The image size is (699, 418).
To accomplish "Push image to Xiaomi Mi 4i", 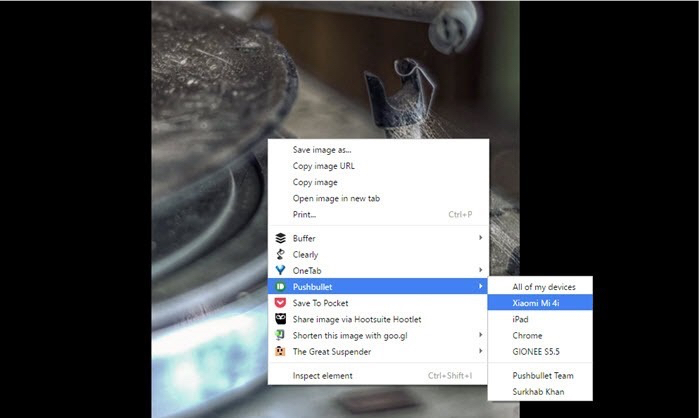I will [540, 303].
